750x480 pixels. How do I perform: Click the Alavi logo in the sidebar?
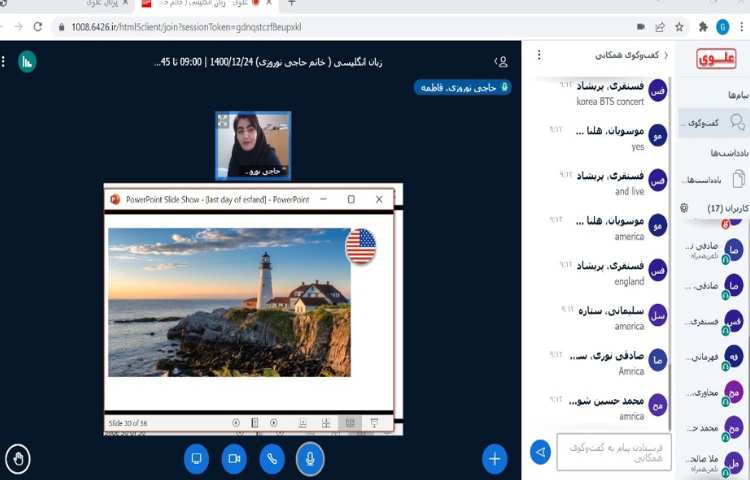pyautogui.click(x=715, y=59)
